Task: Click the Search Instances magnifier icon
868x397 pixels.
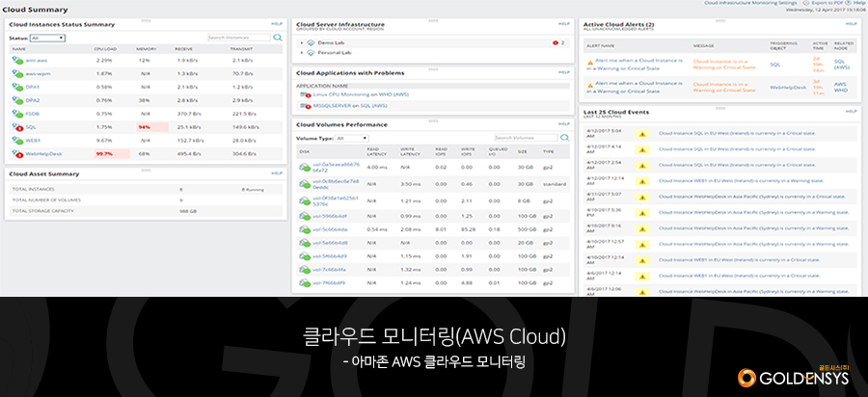Action: click(x=278, y=38)
